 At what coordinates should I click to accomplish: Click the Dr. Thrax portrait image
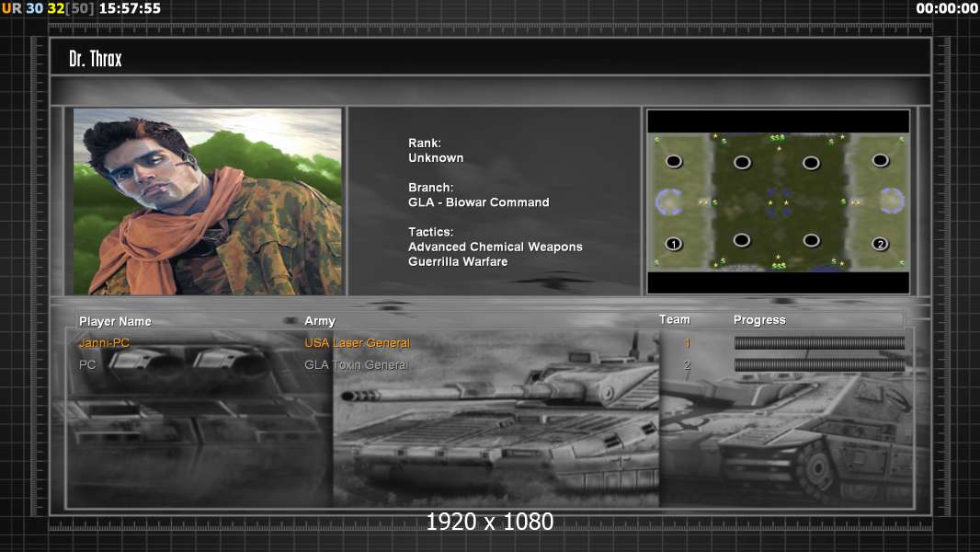208,201
